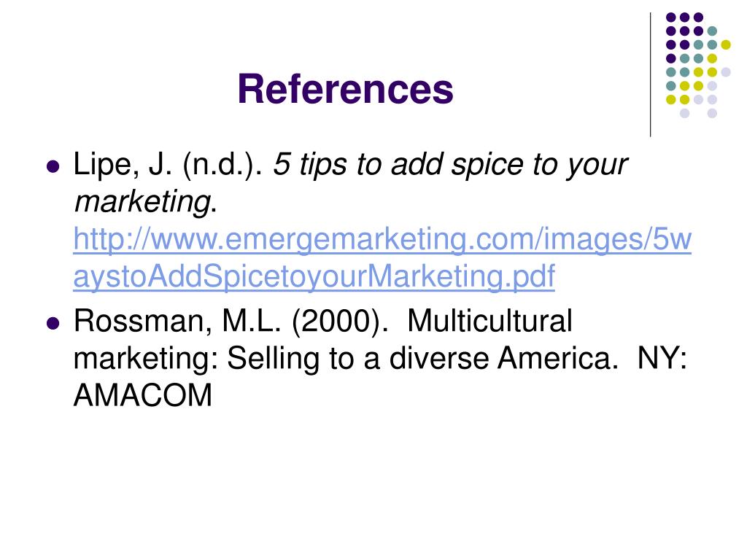Click the word Multicultural

[489, 321]
